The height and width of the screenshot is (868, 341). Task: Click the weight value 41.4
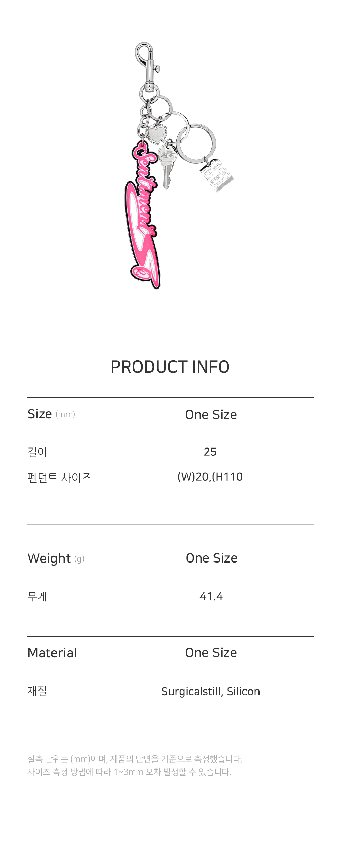click(x=211, y=596)
